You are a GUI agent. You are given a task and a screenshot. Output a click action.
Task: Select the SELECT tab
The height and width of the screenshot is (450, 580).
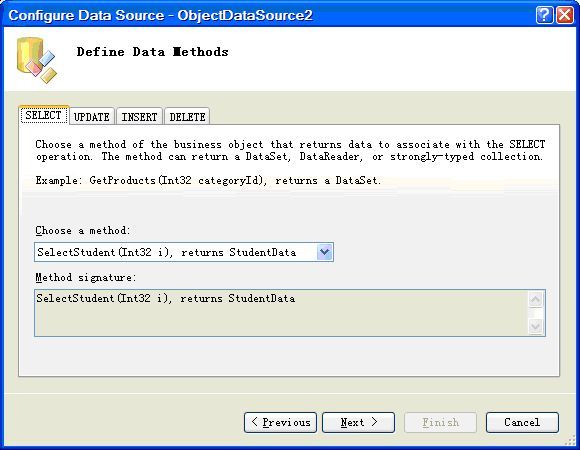click(x=44, y=115)
